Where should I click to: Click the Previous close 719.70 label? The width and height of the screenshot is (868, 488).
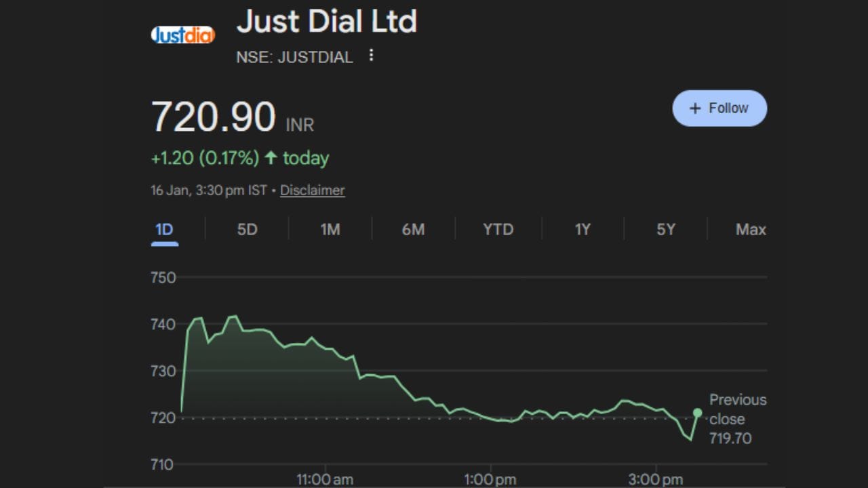[736, 419]
